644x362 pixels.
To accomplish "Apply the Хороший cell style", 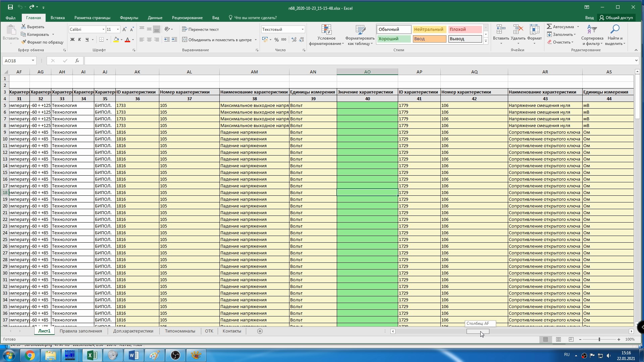I will pyautogui.click(x=393, y=39).
